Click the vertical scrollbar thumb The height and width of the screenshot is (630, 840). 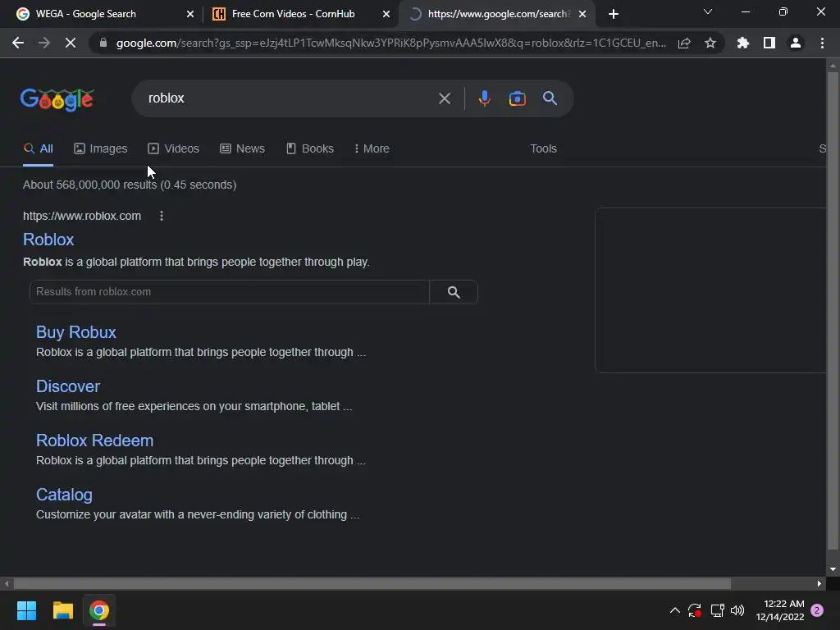click(x=833, y=311)
